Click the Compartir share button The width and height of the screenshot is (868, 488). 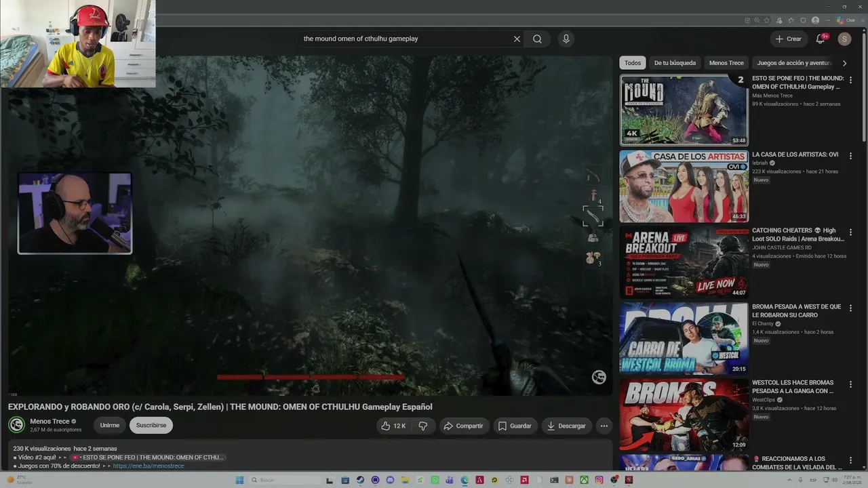point(464,426)
